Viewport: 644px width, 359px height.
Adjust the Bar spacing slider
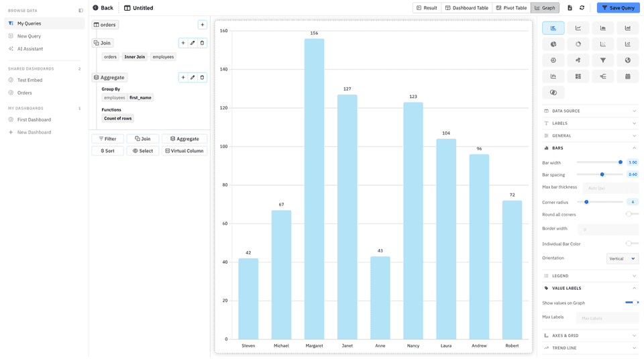(x=600, y=174)
